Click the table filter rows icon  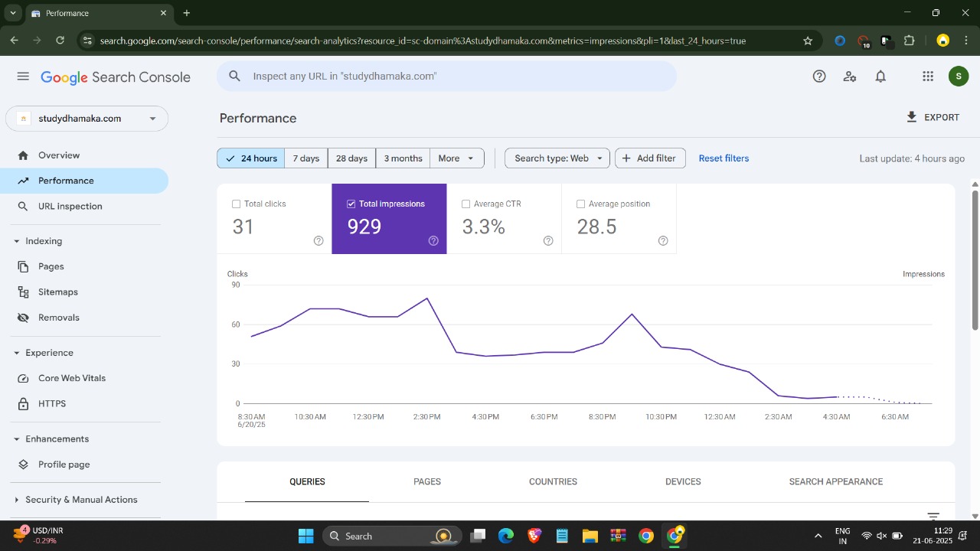coord(933,517)
